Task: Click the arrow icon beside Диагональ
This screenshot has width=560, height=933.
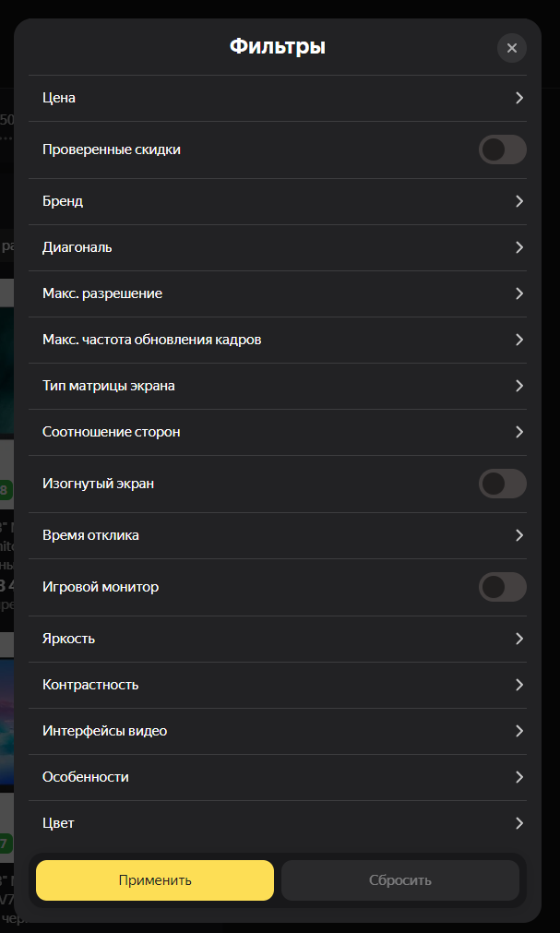Action: click(519, 247)
